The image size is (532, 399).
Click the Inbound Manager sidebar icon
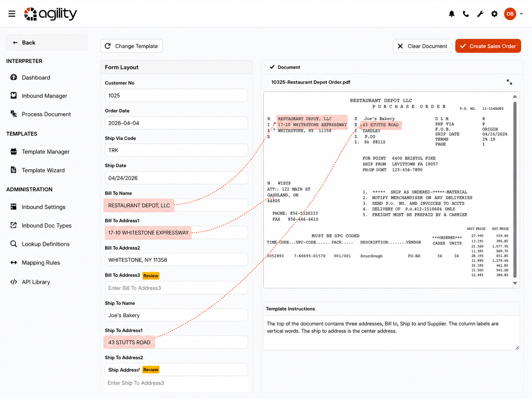(x=14, y=96)
